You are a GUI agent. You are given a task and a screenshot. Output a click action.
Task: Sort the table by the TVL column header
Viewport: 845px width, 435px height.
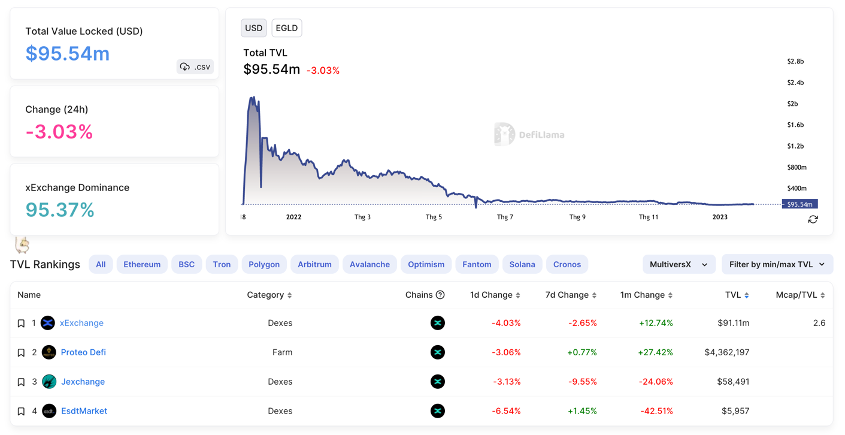(x=738, y=295)
